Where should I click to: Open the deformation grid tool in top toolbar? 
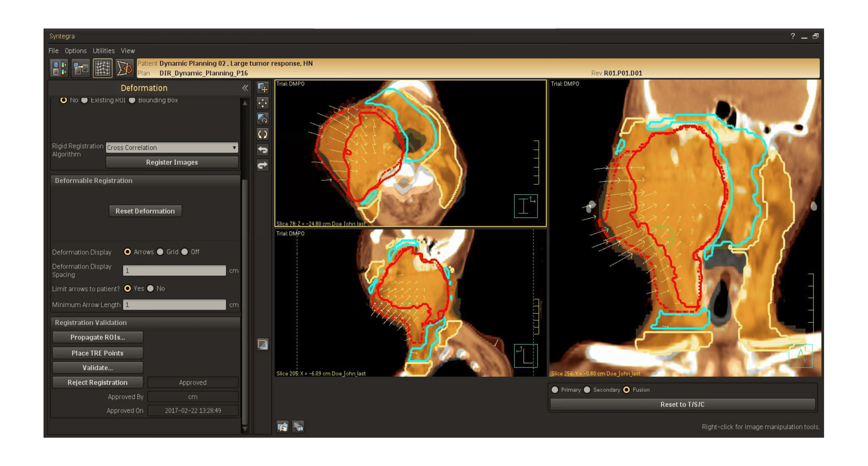(103, 68)
